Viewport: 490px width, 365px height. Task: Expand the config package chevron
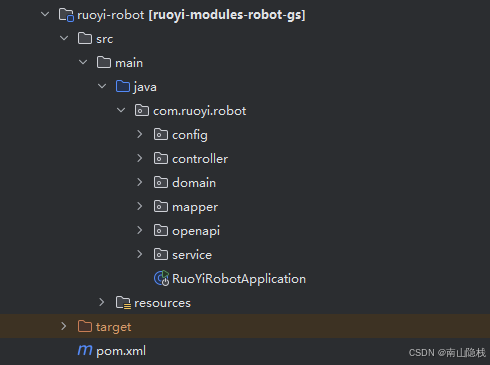[140, 134]
